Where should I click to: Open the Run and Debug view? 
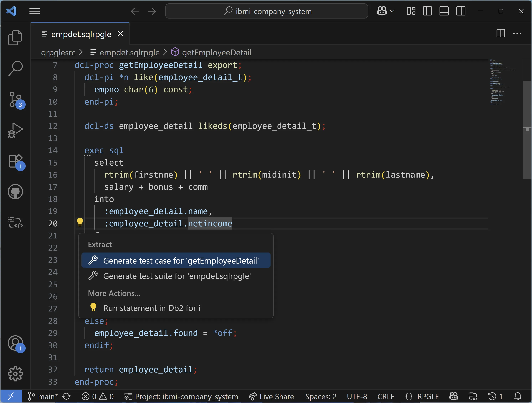15,130
